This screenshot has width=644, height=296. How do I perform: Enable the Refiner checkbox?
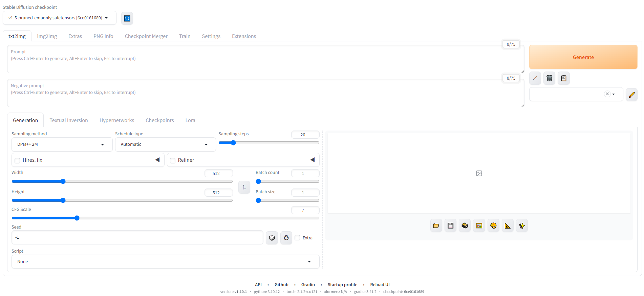[173, 160]
